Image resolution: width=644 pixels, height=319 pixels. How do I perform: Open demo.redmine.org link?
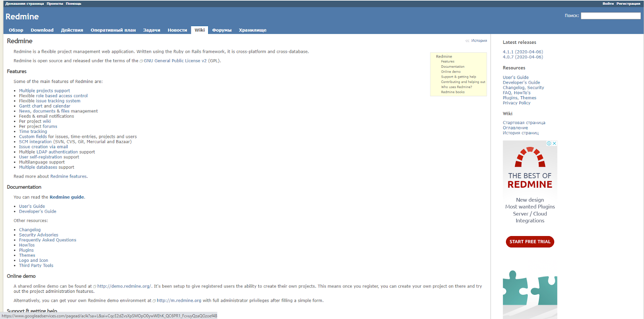[x=124, y=286]
